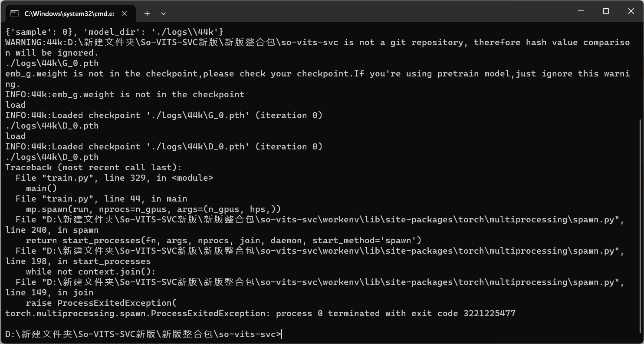Viewport: 644px width, 344px height.
Task: Click the mp.spawn(run, nprocs=n_gpus) line
Action: click(x=153, y=209)
